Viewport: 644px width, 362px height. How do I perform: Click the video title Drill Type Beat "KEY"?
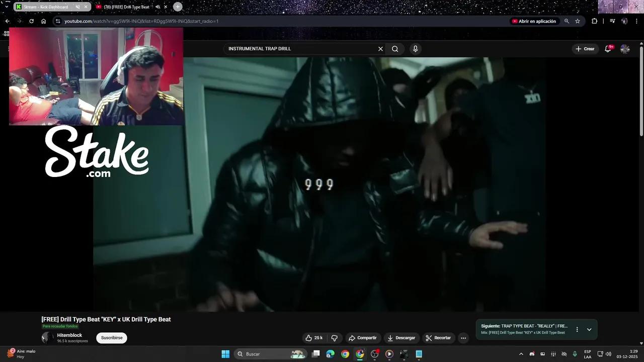pyautogui.click(x=106, y=319)
